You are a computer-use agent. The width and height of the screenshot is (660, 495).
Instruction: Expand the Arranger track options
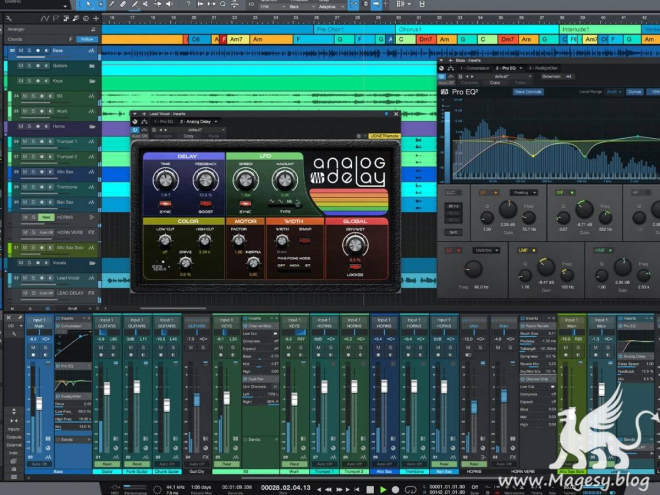[x=93, y=29]
